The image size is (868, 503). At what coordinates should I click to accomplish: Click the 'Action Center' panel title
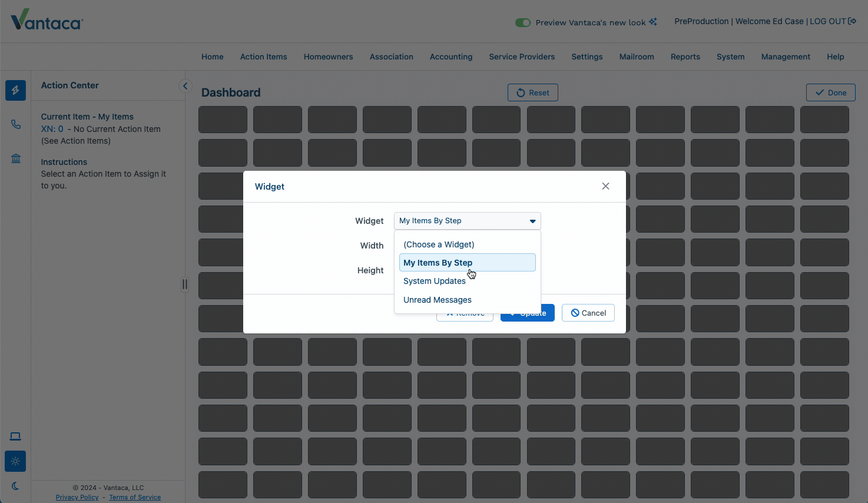coord(70,85)
